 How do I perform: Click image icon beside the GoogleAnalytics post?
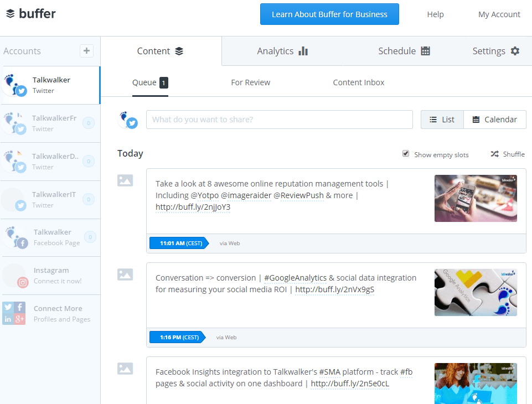point(125,274)
